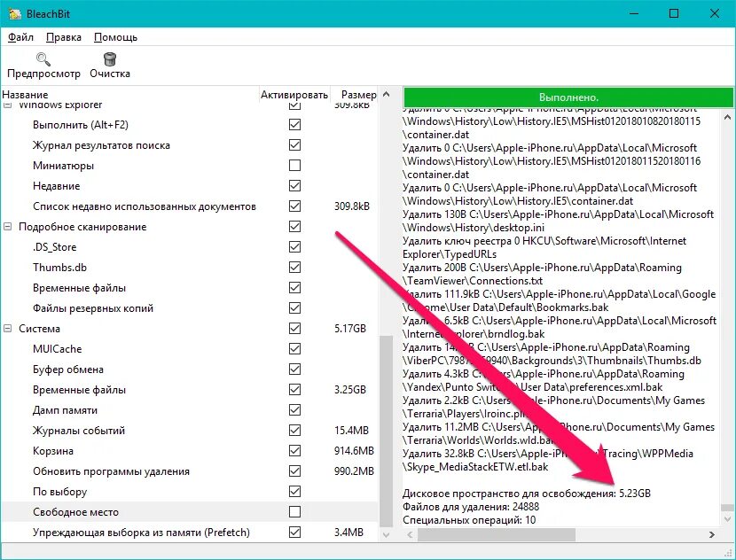Toggle the Журналы событий checkbox
Viewport: 736px width, 560px height.
pos(294,431)
